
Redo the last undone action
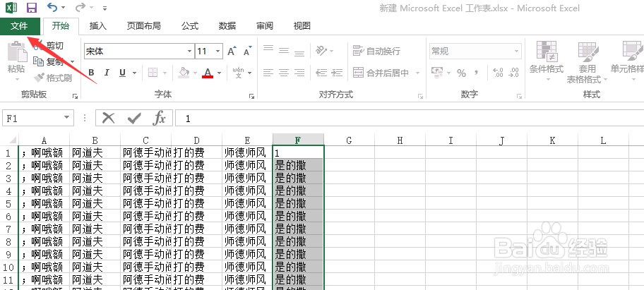81,7
